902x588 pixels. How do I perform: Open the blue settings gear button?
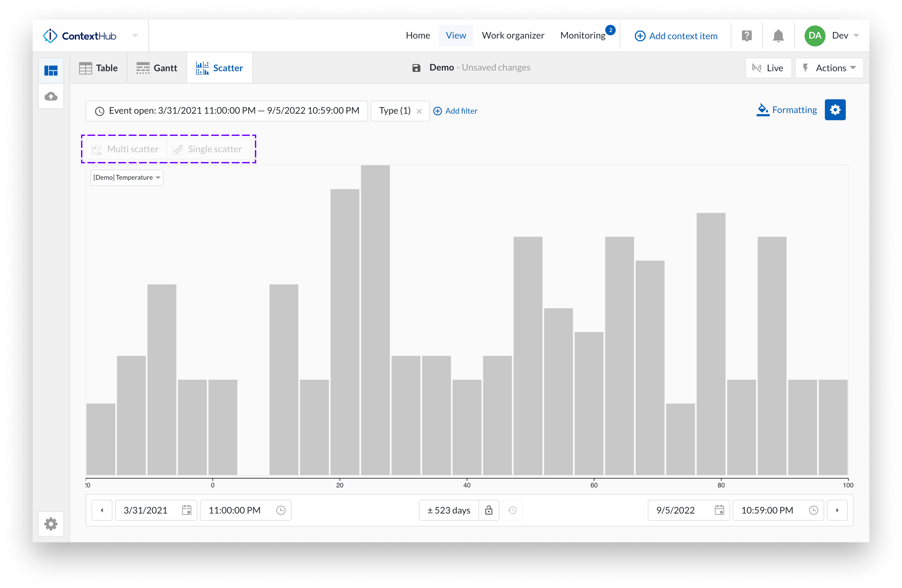pos(835,110)
